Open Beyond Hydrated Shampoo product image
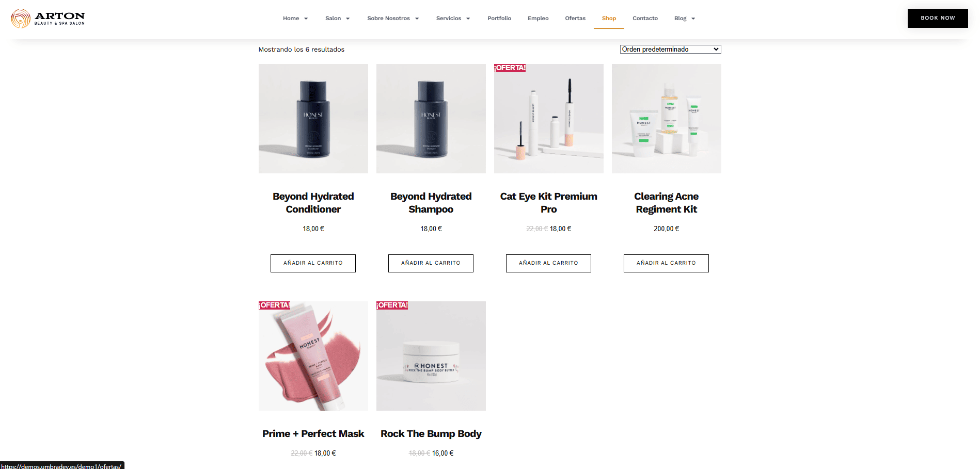 click(431, 119)
